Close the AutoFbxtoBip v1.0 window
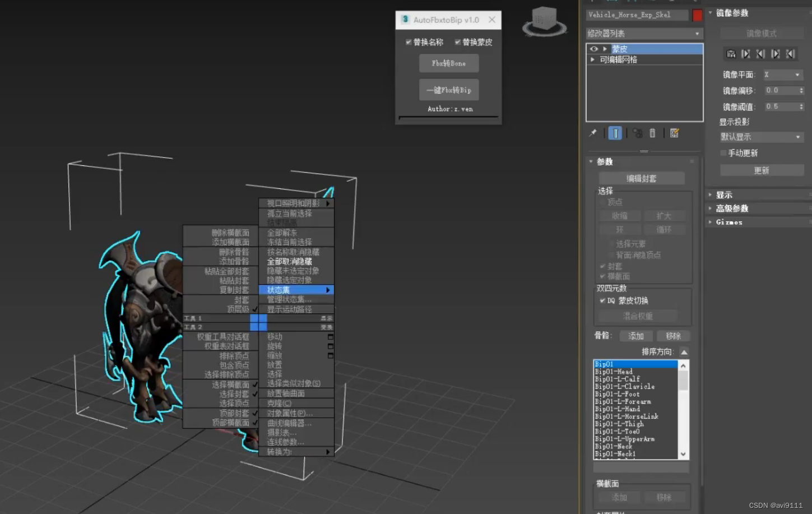812x514 pixels. 492,20
